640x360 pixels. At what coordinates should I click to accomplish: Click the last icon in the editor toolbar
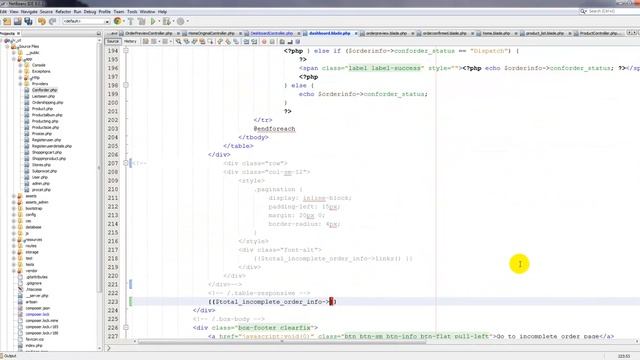pos(298,42)
